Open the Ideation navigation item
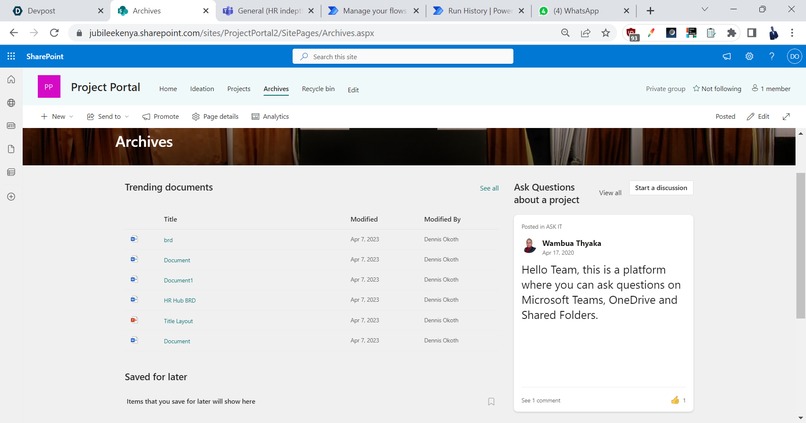 pos(202,89)
